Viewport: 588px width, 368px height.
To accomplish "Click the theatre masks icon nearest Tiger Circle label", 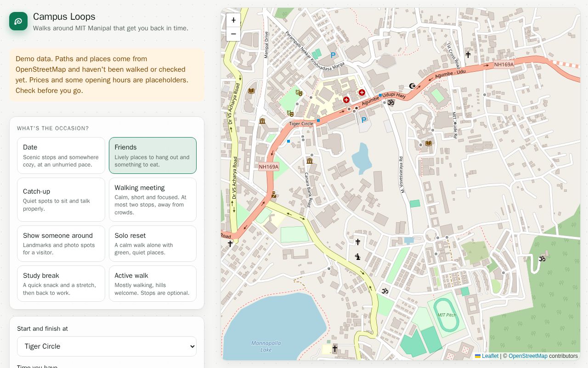I will point(290,113).
